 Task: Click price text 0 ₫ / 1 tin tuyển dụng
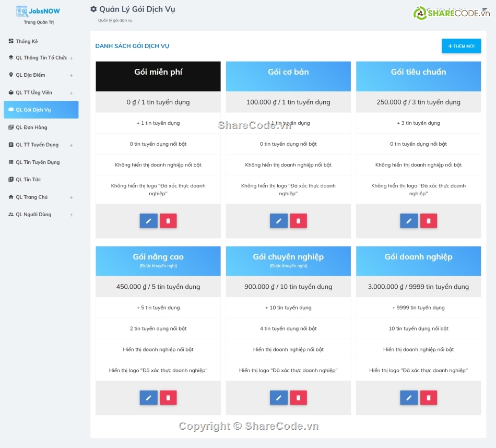tap(158, 102)
